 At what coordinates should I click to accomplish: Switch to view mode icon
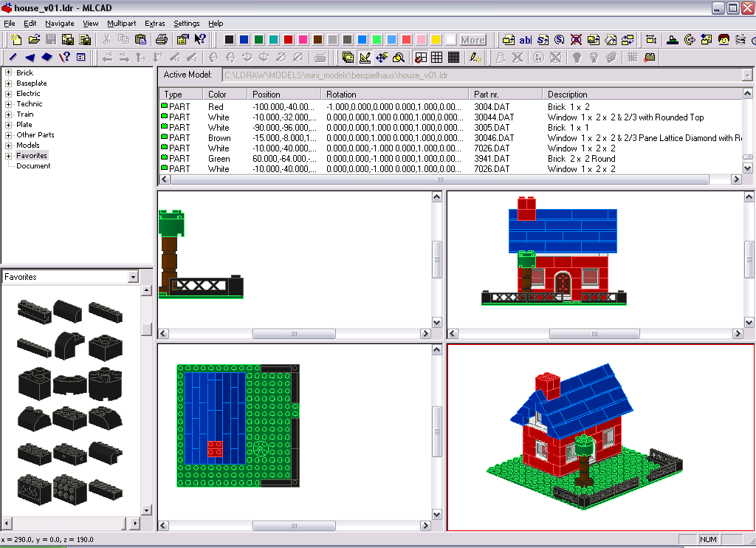pyautogui.click(x=348, y=58)
